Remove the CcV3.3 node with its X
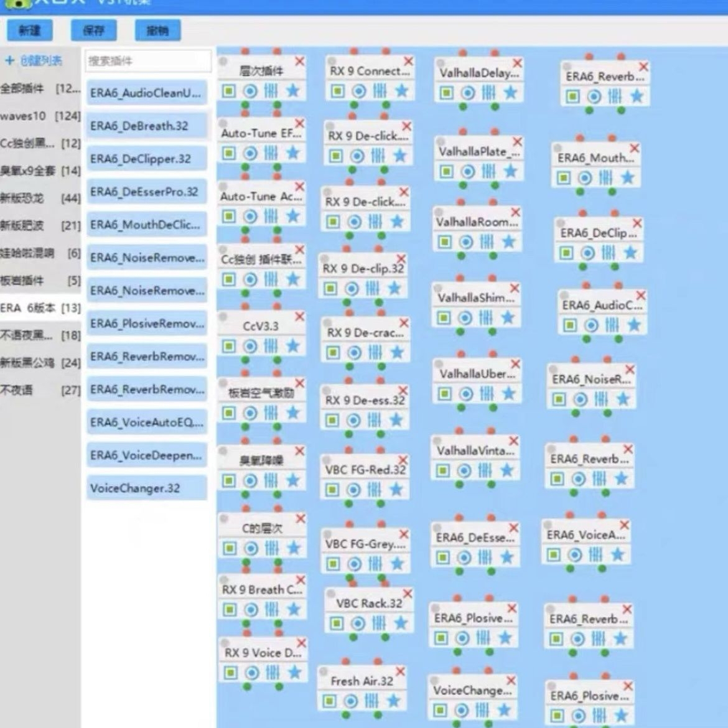This screenshot has width=728, height=728. pos(299,317)
